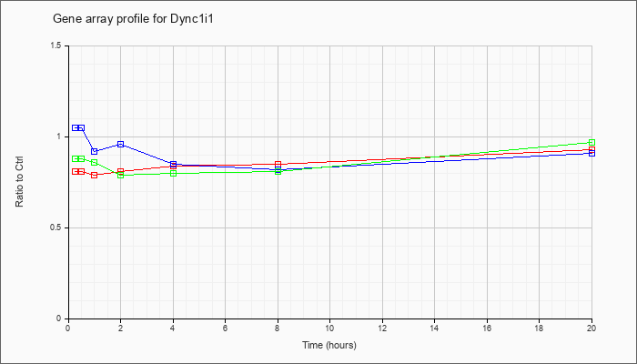Click the green marker at hour 1
The image size is (637, 364).
(95, 162)
